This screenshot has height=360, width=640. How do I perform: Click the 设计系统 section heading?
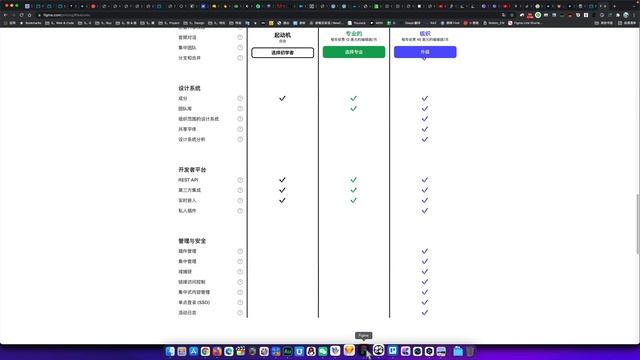[189, 88]
